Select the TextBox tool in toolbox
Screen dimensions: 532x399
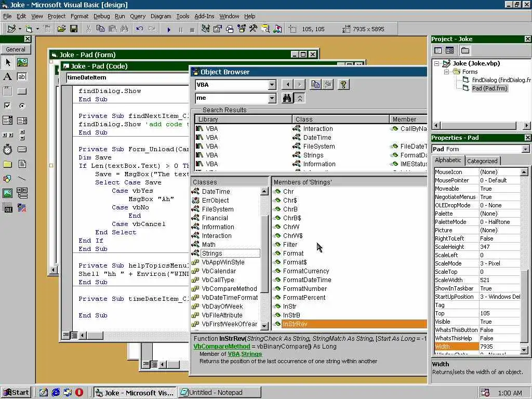point(22,77)
